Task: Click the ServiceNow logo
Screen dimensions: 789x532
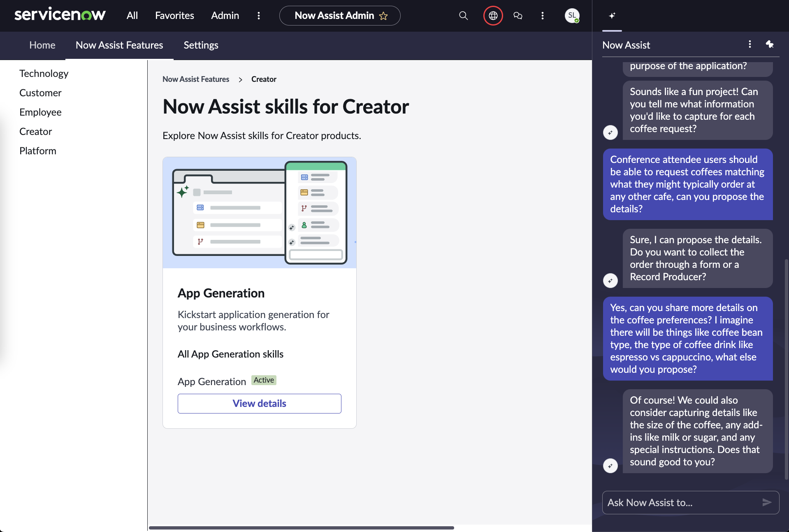Action: point(60,15)
